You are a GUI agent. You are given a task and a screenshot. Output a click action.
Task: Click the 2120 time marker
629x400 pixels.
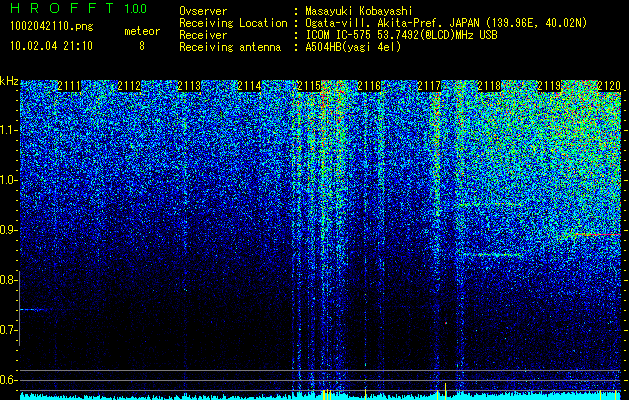point(609,86)
